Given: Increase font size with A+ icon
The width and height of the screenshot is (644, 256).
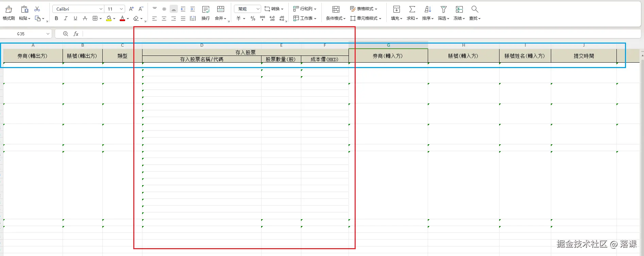Looking at the screenshot, I should [x=132, y=9].
